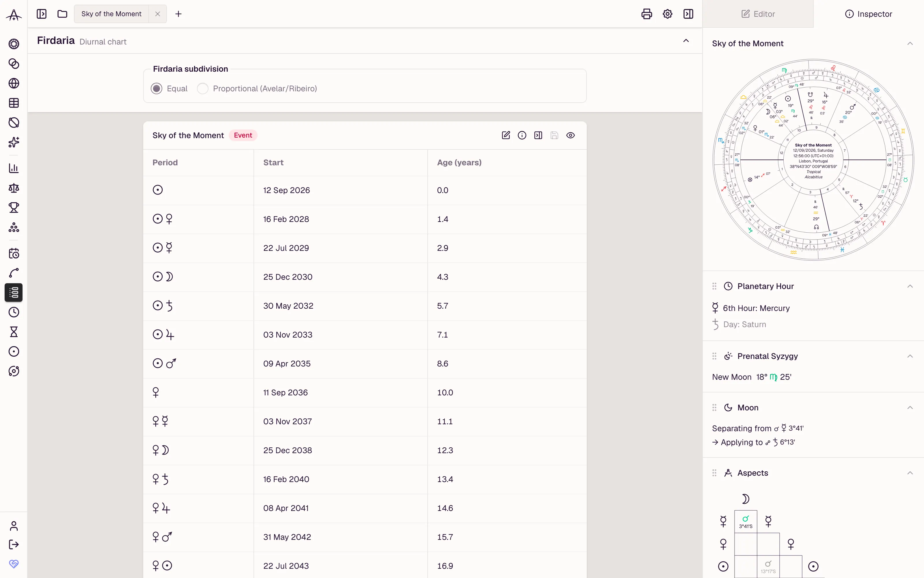924x578 pixels.
Task: Click the Event tag badge
Action: pyautogui.click(x=243, y=135)
